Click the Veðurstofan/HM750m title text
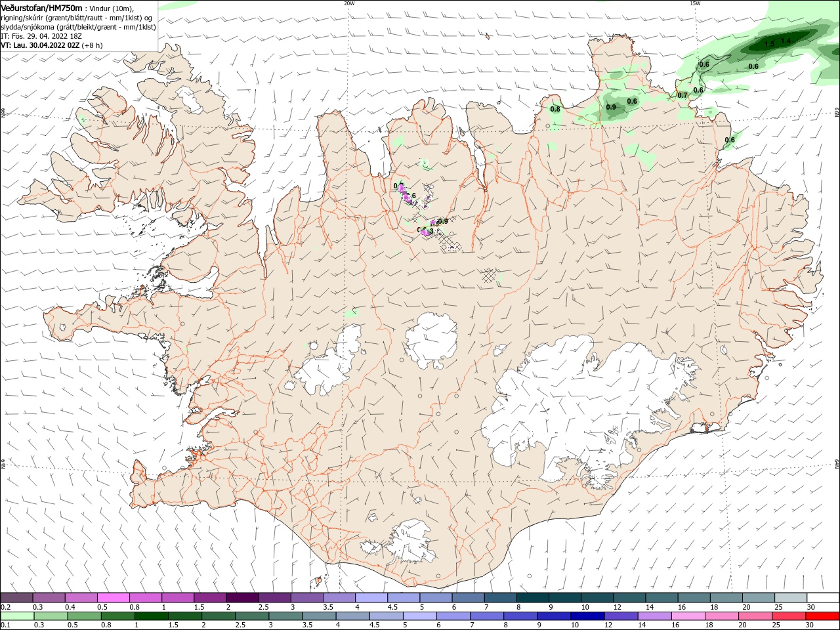 pyautogui.click(x=41, y=7)
